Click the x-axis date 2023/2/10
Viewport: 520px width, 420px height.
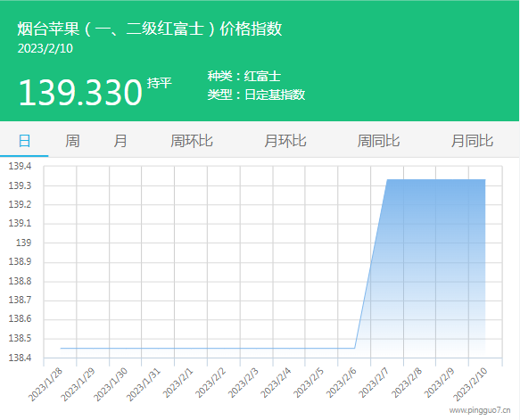471,384
